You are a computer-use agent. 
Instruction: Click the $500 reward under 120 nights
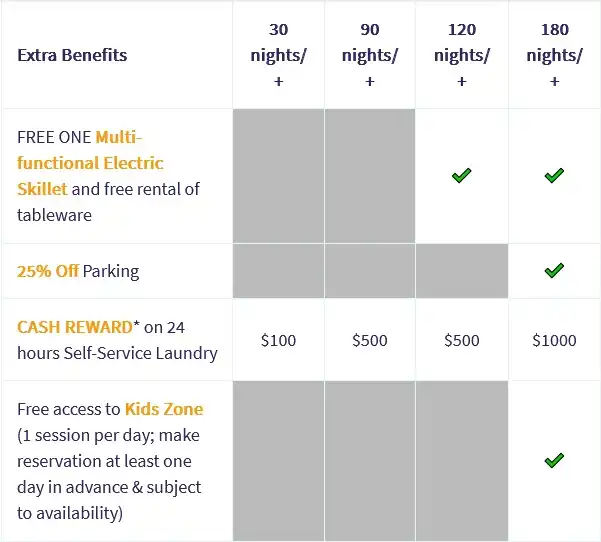(461, 340)
